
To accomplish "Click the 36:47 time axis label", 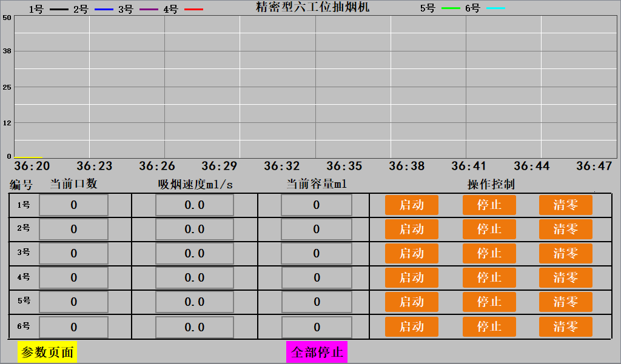I will (x=594, y=166).
